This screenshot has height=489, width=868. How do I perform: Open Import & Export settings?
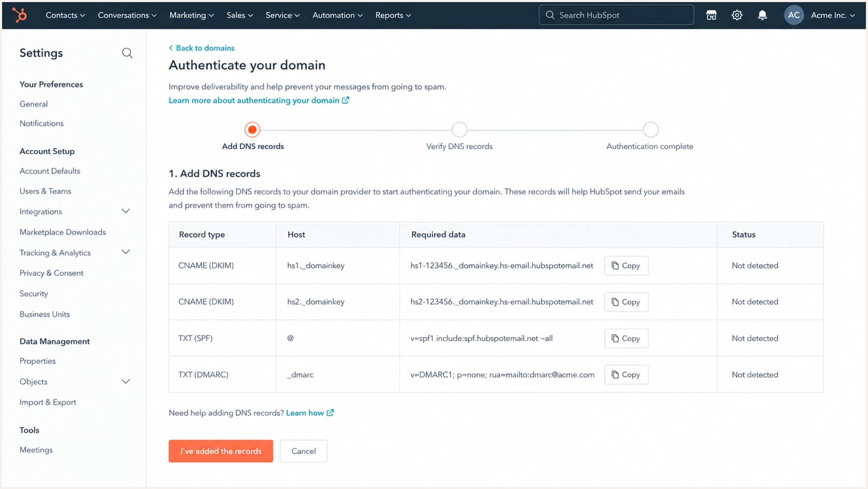(x=48, y=402)
